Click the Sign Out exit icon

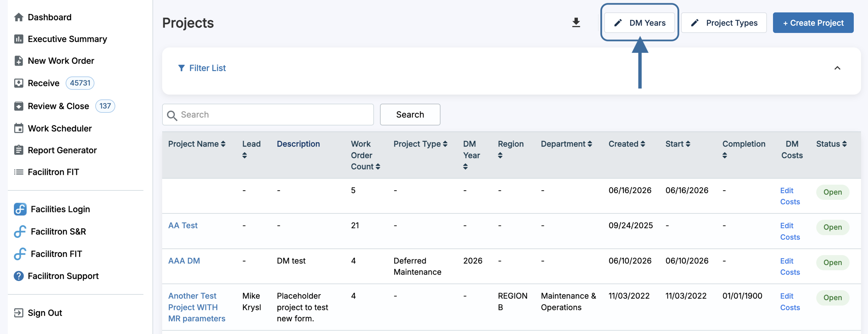[x=19, y=313]
